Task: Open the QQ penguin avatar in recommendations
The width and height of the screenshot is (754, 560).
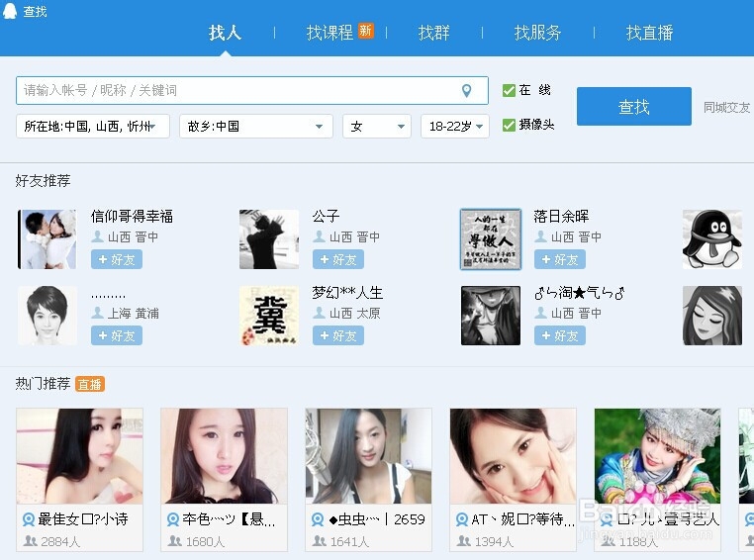Action: point(712,238)
